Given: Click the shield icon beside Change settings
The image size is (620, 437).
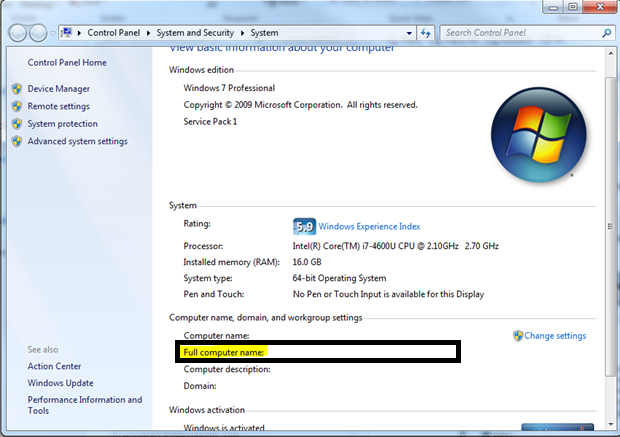Looking at the screenshot, I should [518, 336].
